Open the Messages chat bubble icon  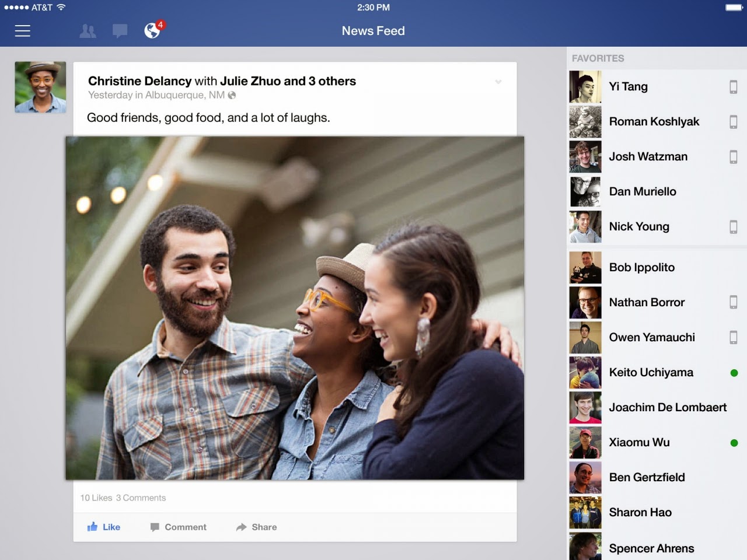tap(120, 30)
